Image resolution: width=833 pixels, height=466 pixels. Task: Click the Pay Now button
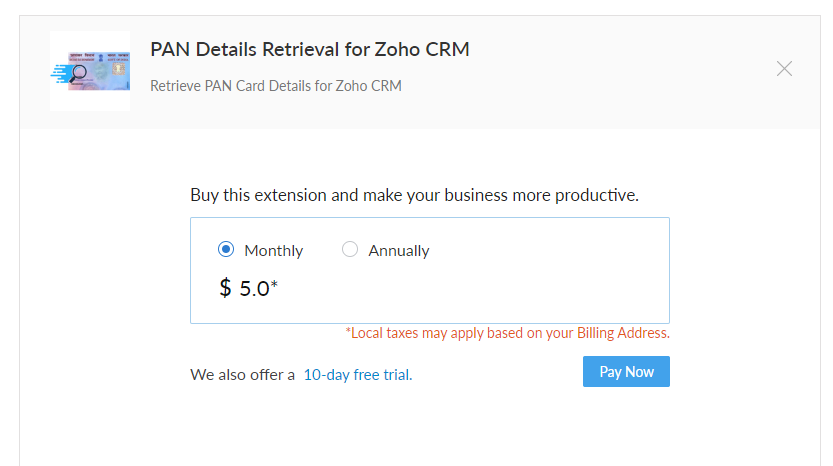[x=626, y=371]
